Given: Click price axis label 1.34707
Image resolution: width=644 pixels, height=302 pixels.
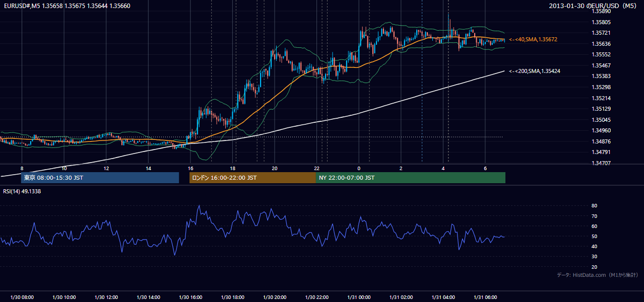Looking at the screenshot, I should click(601, 163).
